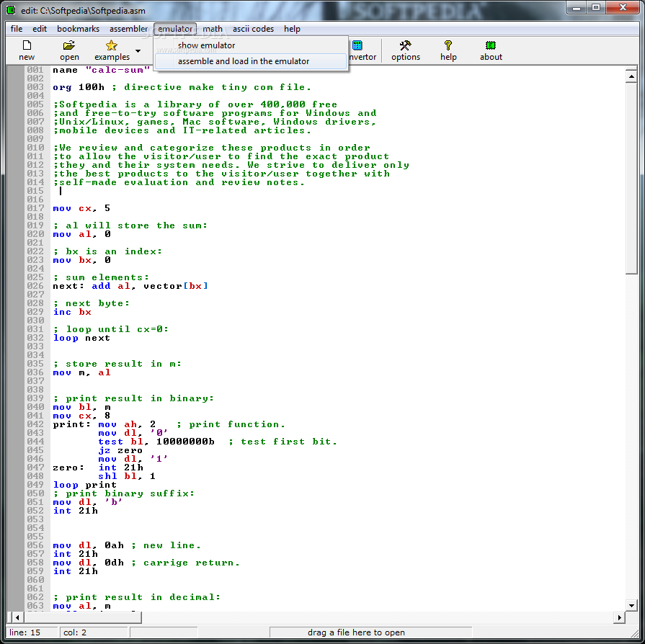Click the horizontal scrollbar left arrow
The width and height of the screenshot is (645, 644).
pyautogui.click(x=17, y=617)
